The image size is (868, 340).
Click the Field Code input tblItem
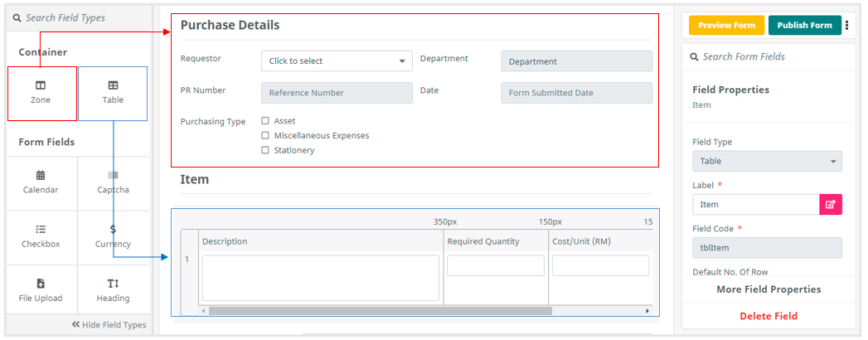click(x=767, y=247)
